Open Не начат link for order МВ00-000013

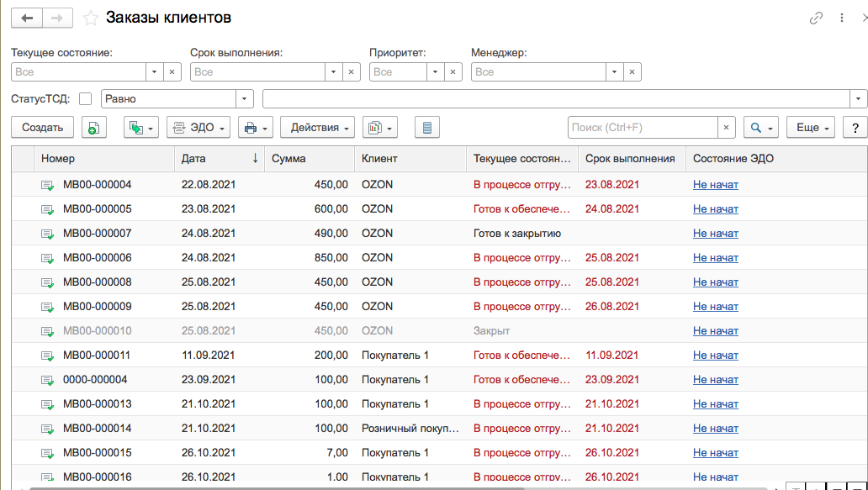(x=715, y=403)
